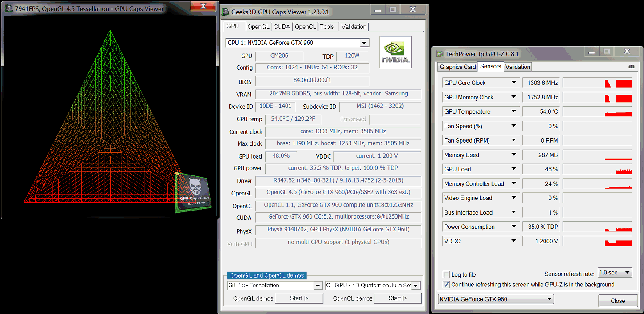
Task: Click the 1303.6 MHz core clock value
Action: pyautogui.click(x=541, y=83)
